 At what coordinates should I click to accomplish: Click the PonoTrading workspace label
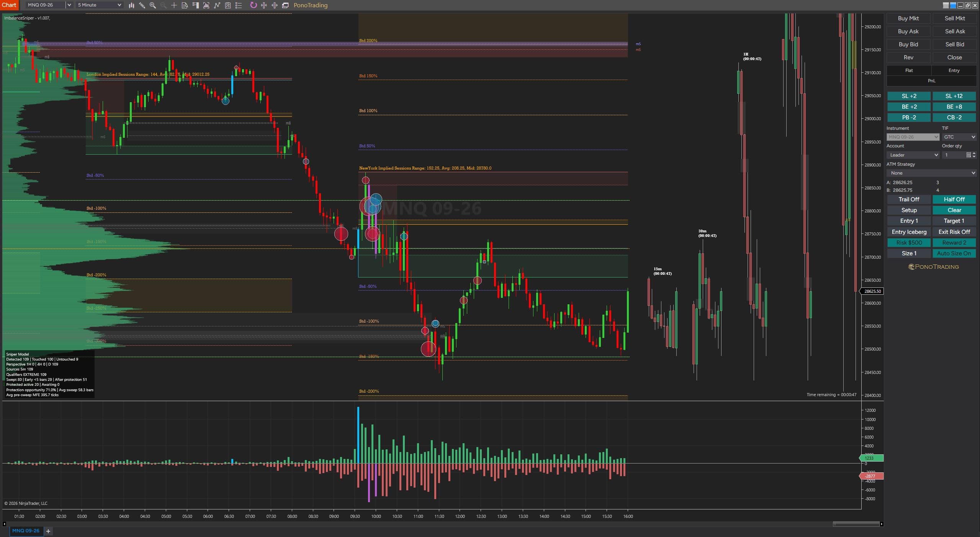[x=310, y=5]
